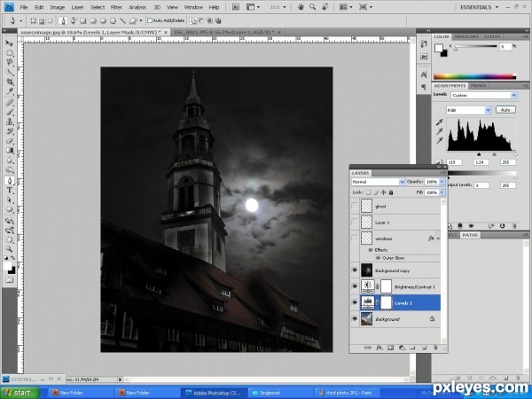Viewport: 532px width, 399px height.
Task: Click the midtone input levels slider
Action: [495, 154]
